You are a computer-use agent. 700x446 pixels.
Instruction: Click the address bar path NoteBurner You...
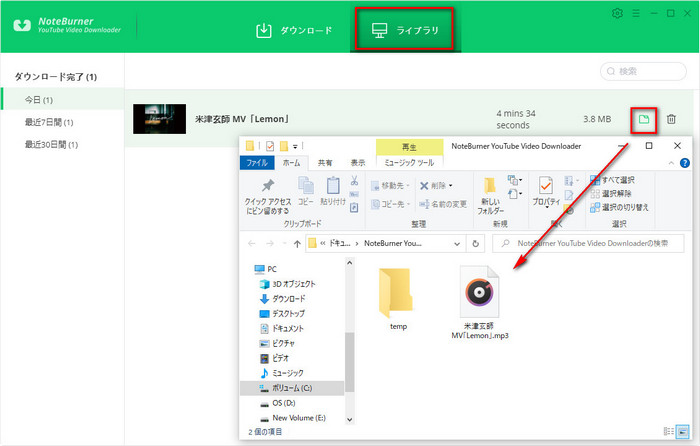pos(392,243)
